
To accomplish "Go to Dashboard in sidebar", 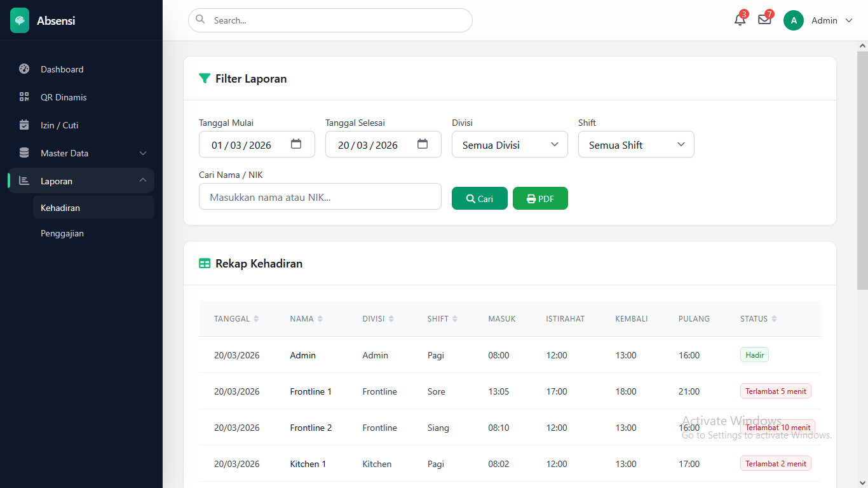I will [62, 69].
